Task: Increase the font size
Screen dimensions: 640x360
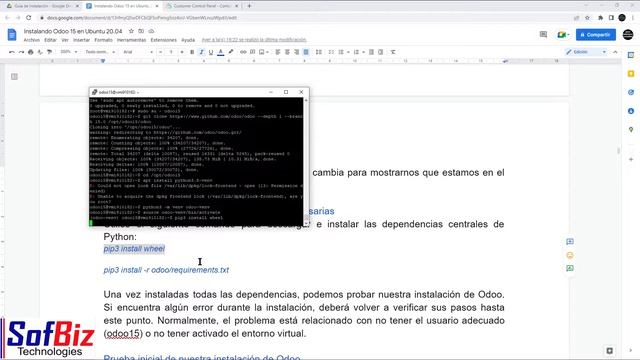Action: (x=182, y=52)
